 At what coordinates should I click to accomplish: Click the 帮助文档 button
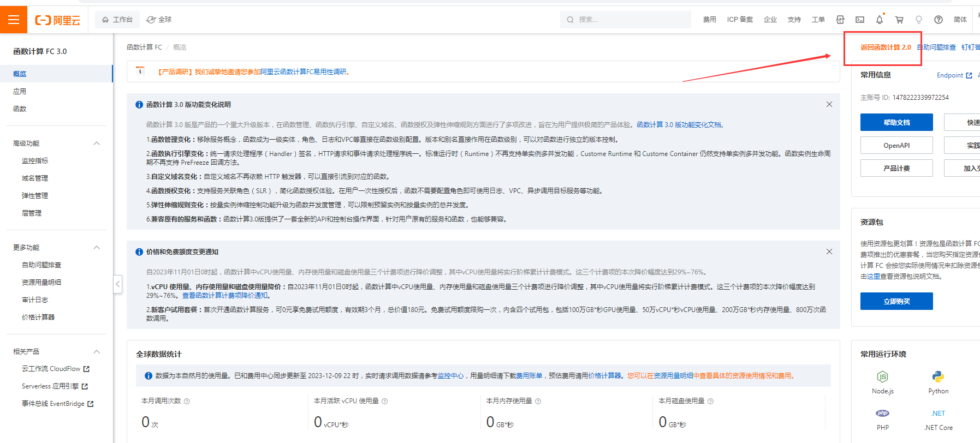pos(896,122)
